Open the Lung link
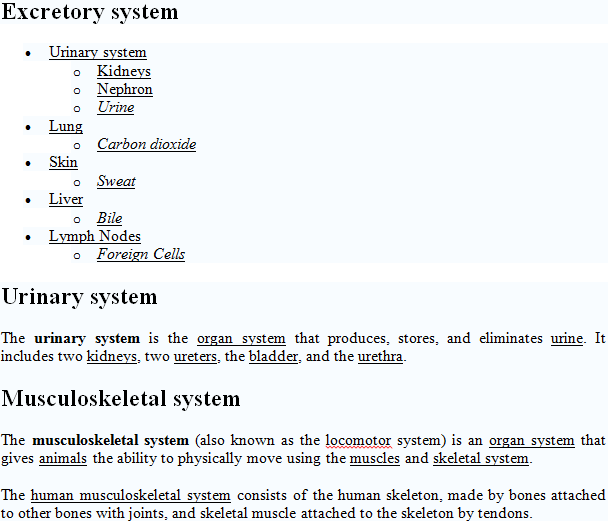Image resolution: width=609 pixels, height=521 pixels. pos(66,126)
